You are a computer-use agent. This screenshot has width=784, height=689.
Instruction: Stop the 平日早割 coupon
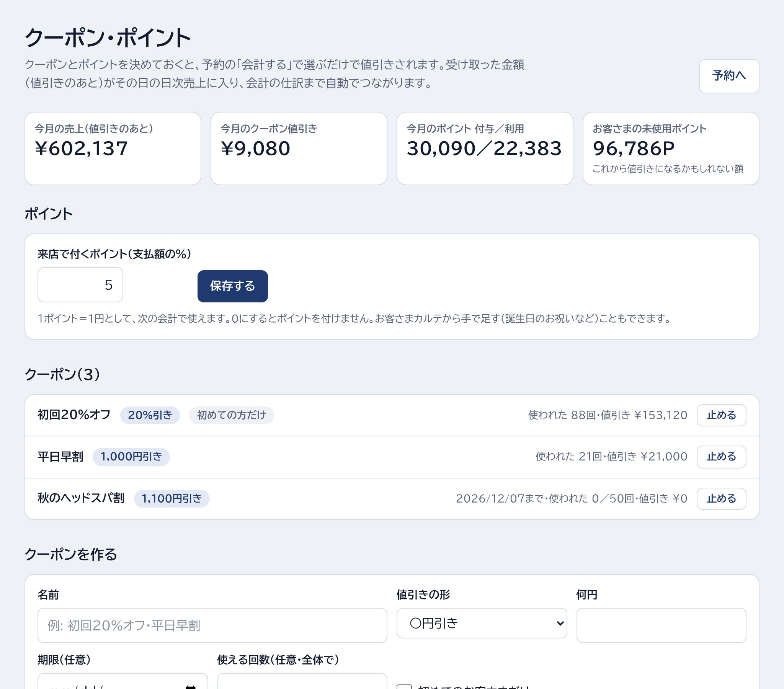(x=721, y=457)
